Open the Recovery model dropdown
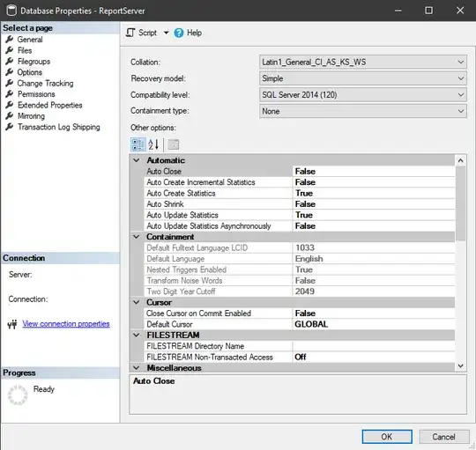 click(x=363, y=78)
